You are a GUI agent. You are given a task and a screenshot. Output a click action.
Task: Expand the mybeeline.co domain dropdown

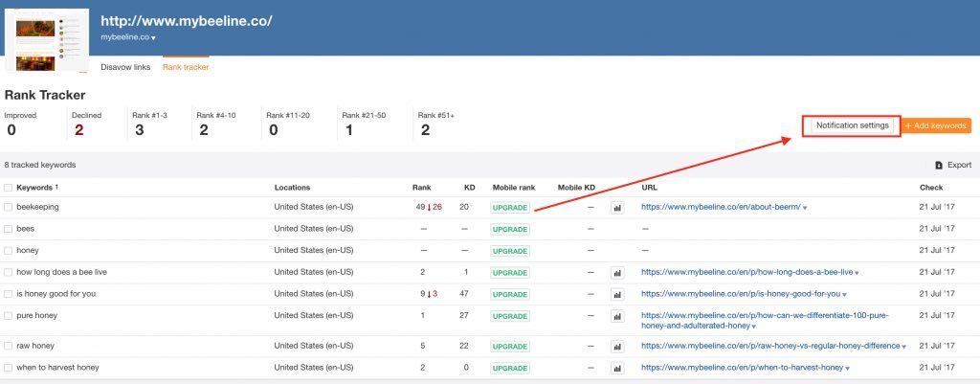click(153, 38)
